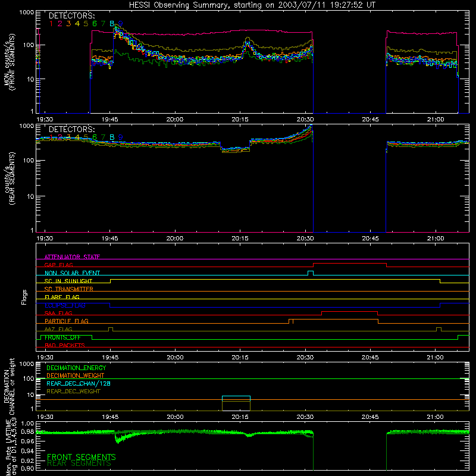Click the GAP_FLAG label
The height and width of the screenshot is (476, 476).
[58, 265]
